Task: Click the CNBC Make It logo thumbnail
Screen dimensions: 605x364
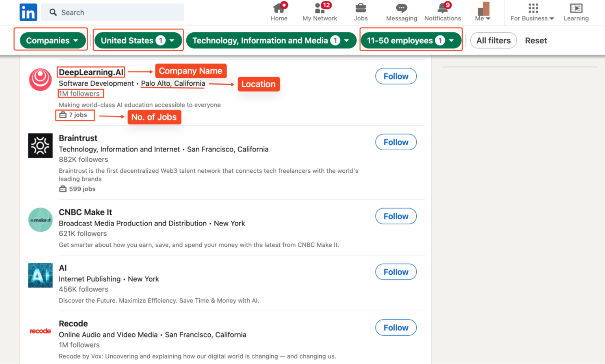Action: point(40,220)
